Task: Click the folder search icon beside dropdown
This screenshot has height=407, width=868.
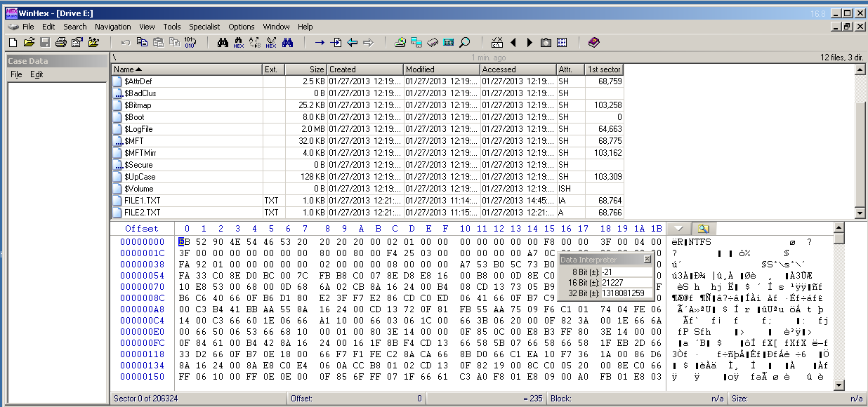Action: [703, 229]
